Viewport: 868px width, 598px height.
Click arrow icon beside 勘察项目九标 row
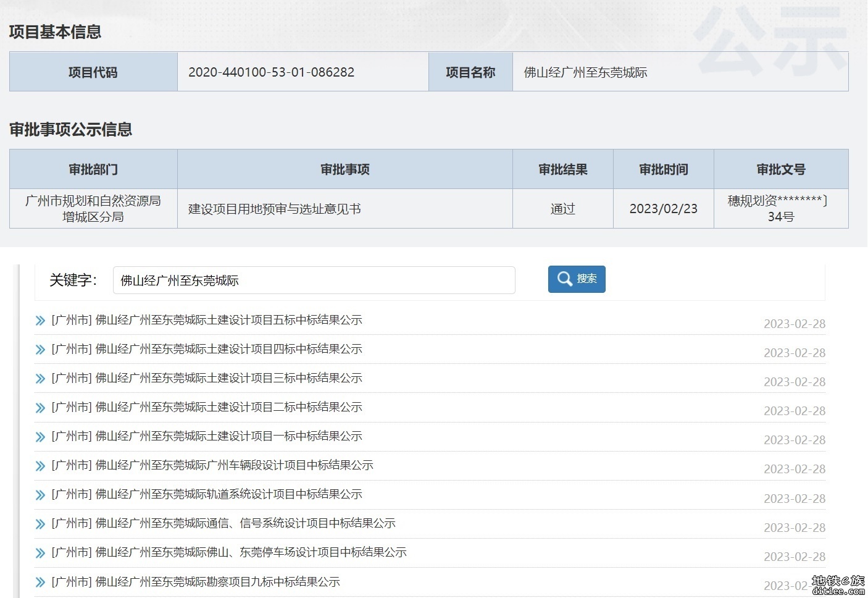point(41,582)
